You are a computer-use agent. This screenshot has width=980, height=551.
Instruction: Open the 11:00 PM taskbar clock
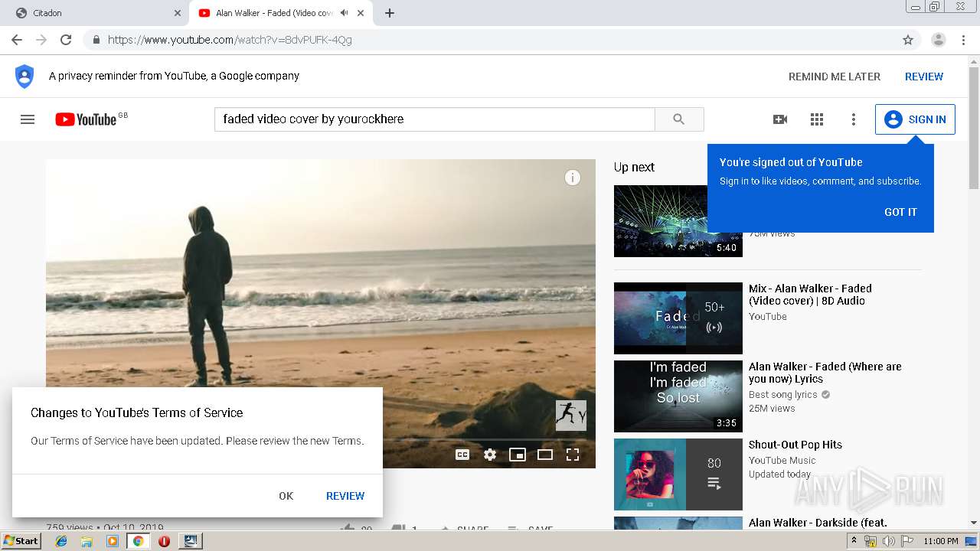[x=940, y=541]
